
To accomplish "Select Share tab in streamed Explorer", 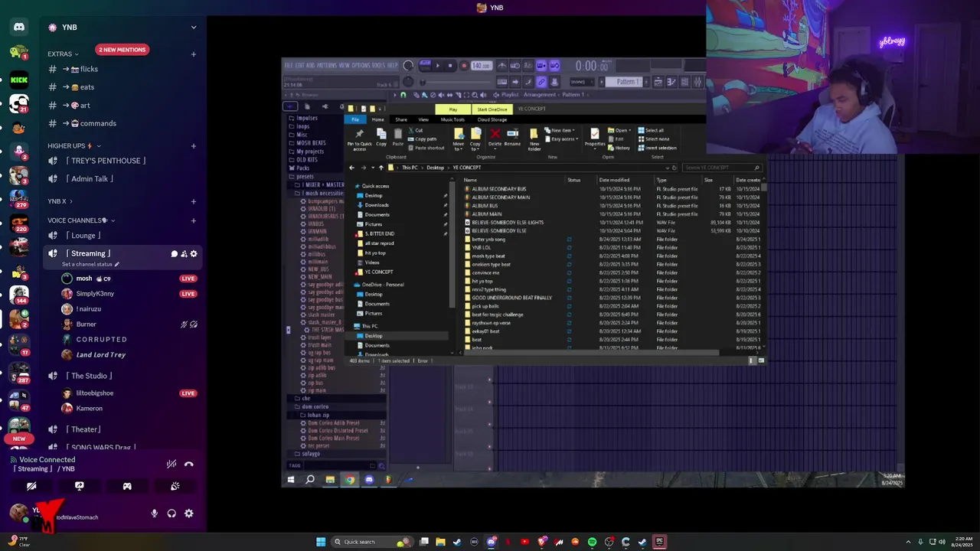I will click(x=401, y=119).
